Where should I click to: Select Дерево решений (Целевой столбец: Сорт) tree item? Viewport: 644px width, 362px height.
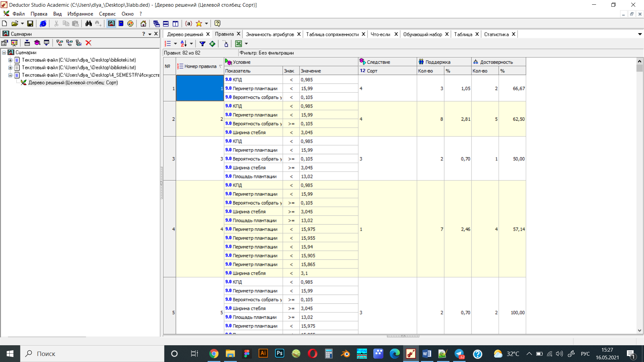coord(73,83)
